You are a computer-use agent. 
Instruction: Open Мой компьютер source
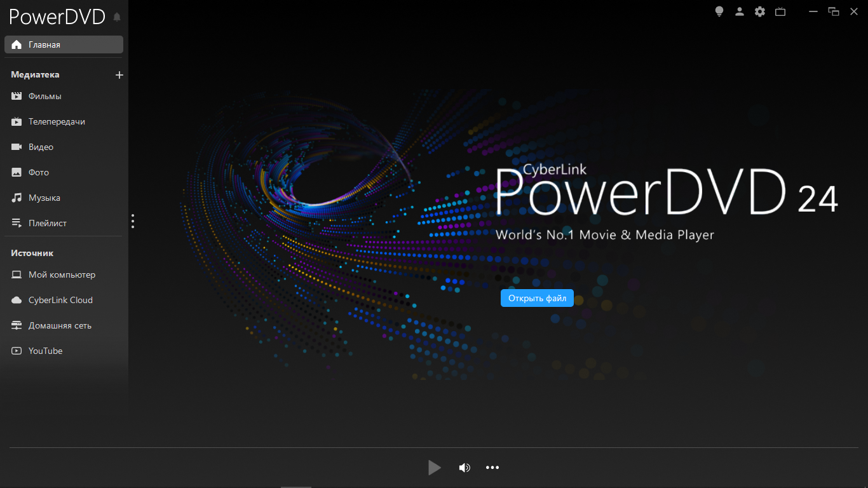coord(61,274)
